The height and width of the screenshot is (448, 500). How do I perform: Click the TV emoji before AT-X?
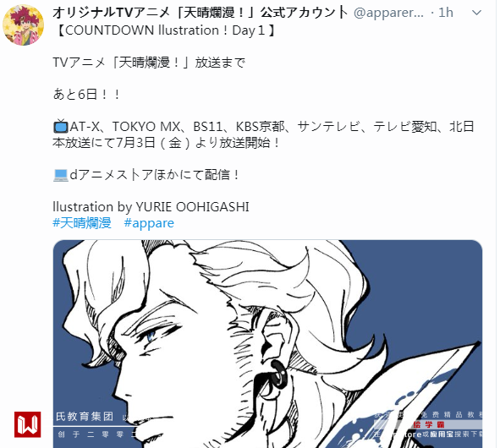point(61,126)
